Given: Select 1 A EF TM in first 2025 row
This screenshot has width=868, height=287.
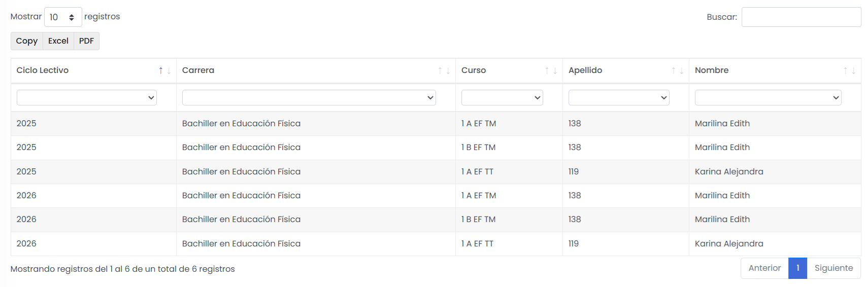Looking at the screenshot, I should click(479, 124).
